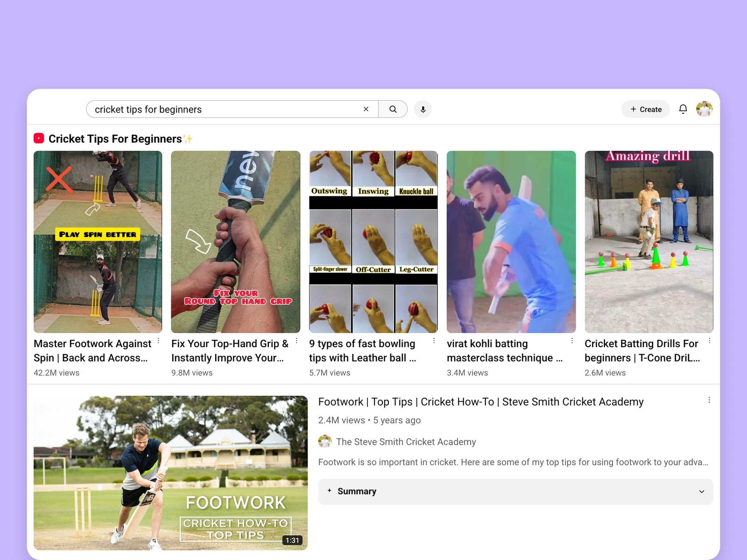Click the '42.2M views' text
This screenshot has width=747, height=560.
coord(56,373)
